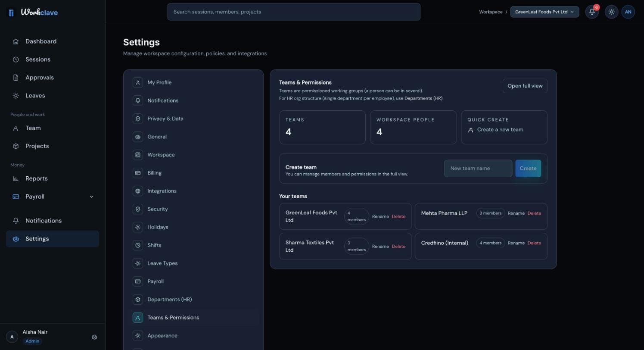644x350 pixels.
Task: Open the AN user avatar menu
Action: pyautogui.click(x=628, y=12)
